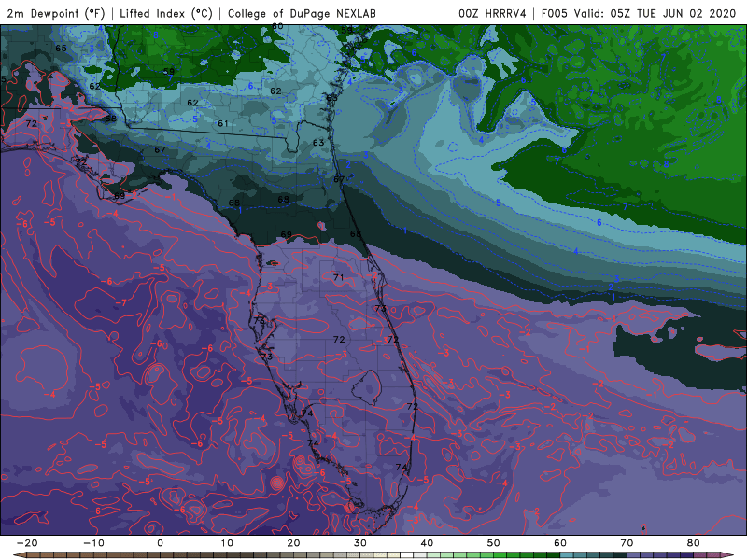Click the '71' dewpoint value in north Florida
The width and height of the screenshot is (747, 560).
point(339,277)
